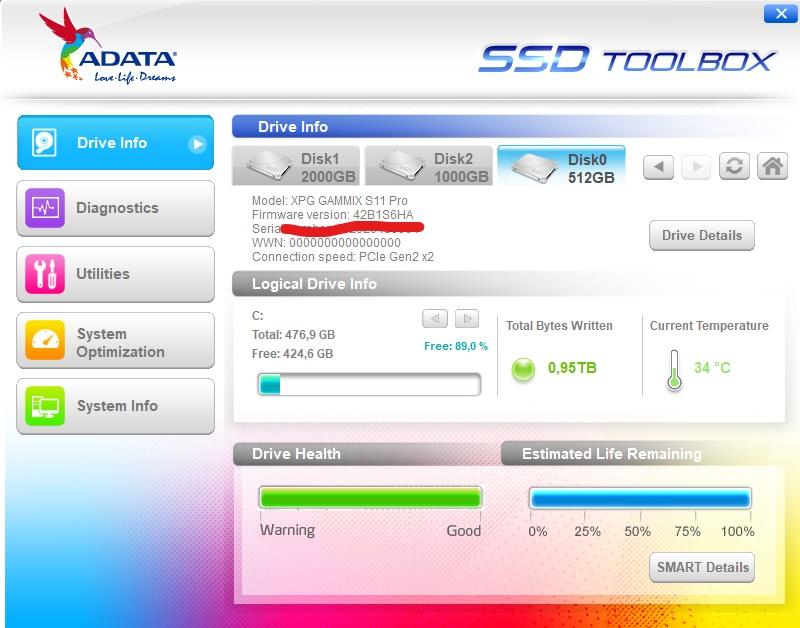Open the Utilities section
Viewport: 800px width, 628px height.
[115, 274]
